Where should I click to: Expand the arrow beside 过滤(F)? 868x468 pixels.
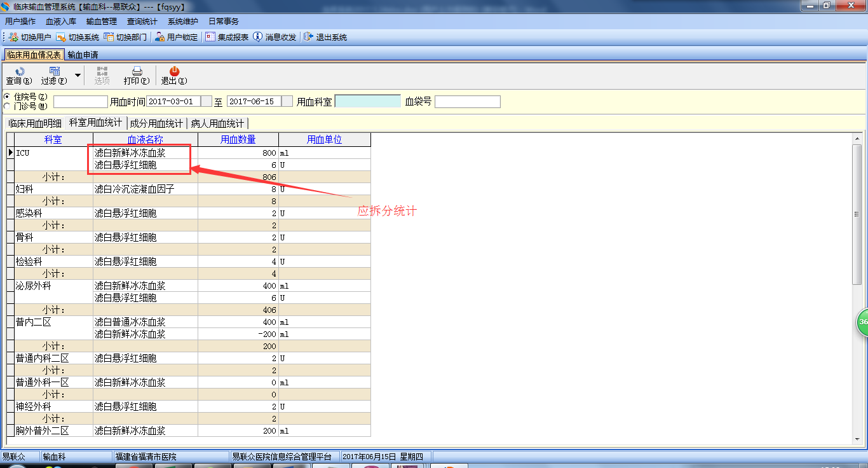pyautogui.click(x=78, y=75)
